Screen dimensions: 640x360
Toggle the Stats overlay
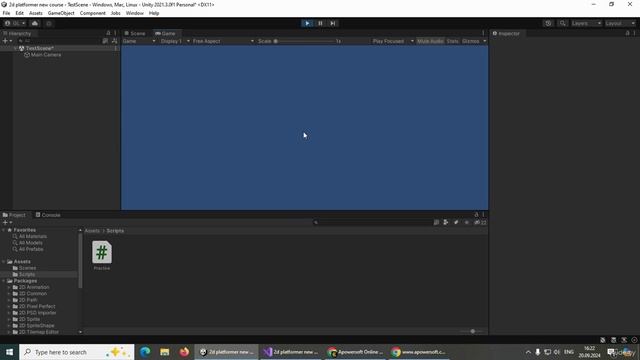(452, 41)
